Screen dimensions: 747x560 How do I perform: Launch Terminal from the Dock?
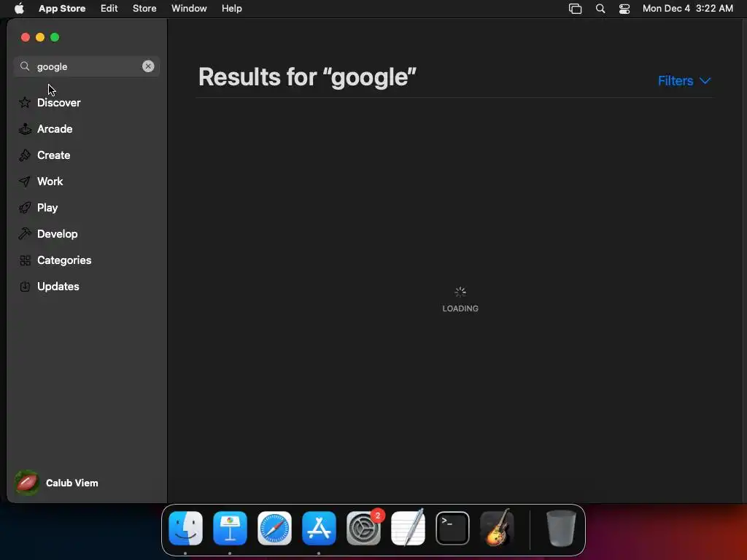[x=452, y=528]
